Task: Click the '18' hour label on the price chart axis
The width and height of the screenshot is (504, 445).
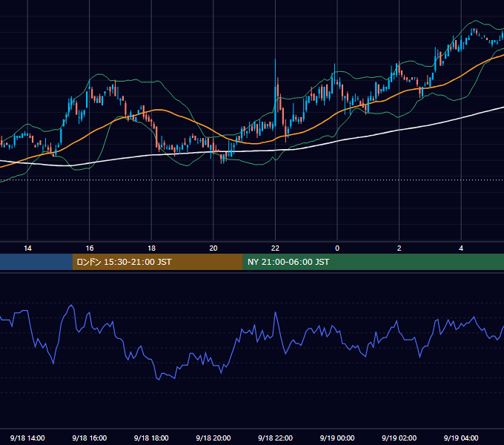Action: [x=151, y=248]
